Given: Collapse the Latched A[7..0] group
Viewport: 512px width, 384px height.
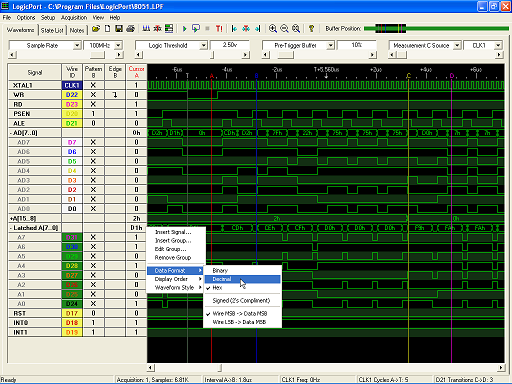Looking at the screenshot, I should coord(11,228).
